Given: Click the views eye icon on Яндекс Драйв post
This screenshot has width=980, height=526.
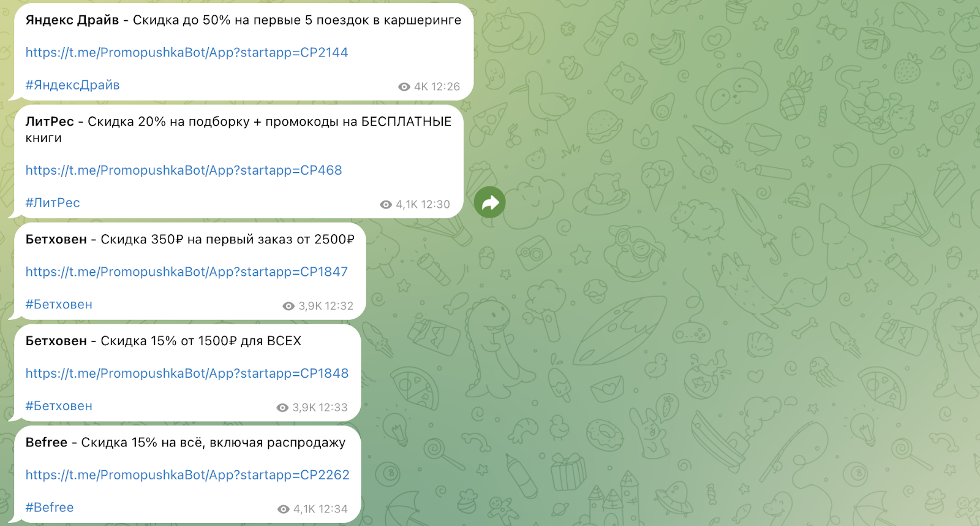Looking at the screenshot, I should tap(404, 87).
